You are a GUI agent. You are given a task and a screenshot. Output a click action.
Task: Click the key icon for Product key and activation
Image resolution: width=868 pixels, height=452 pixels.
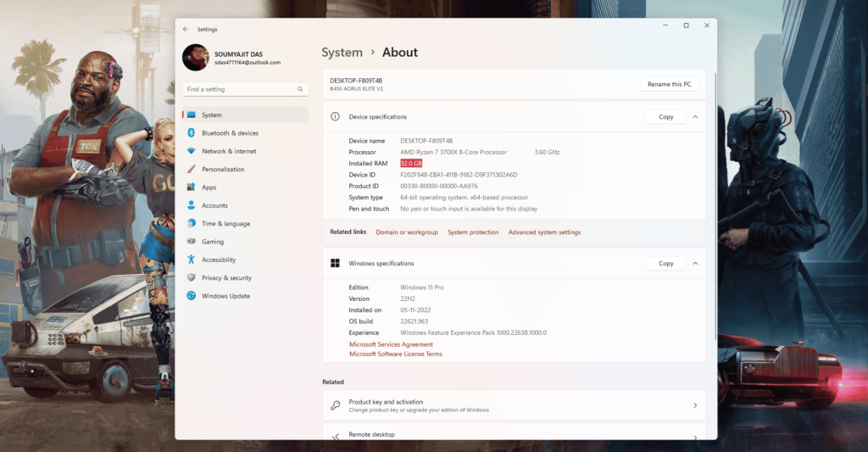click(x=335, y=405)
